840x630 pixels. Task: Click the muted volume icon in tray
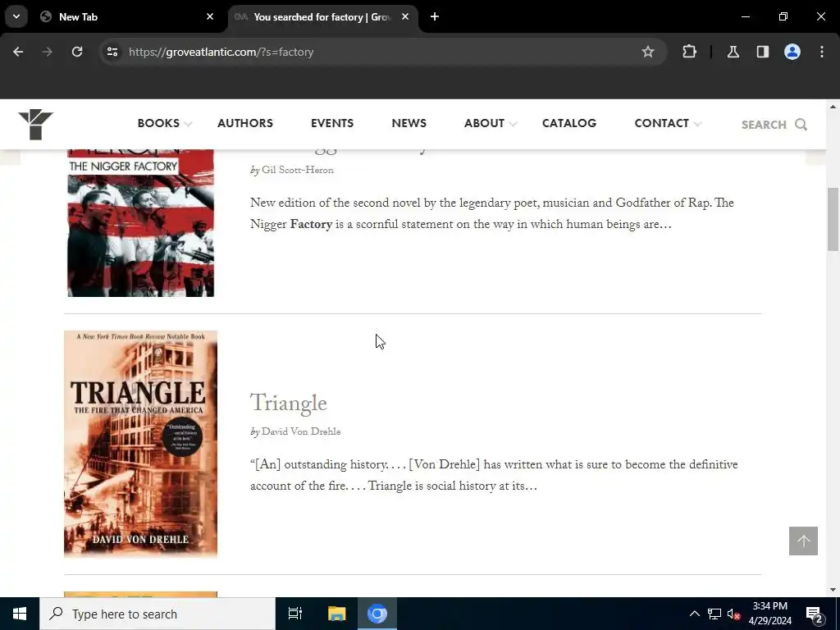point(733,614)
